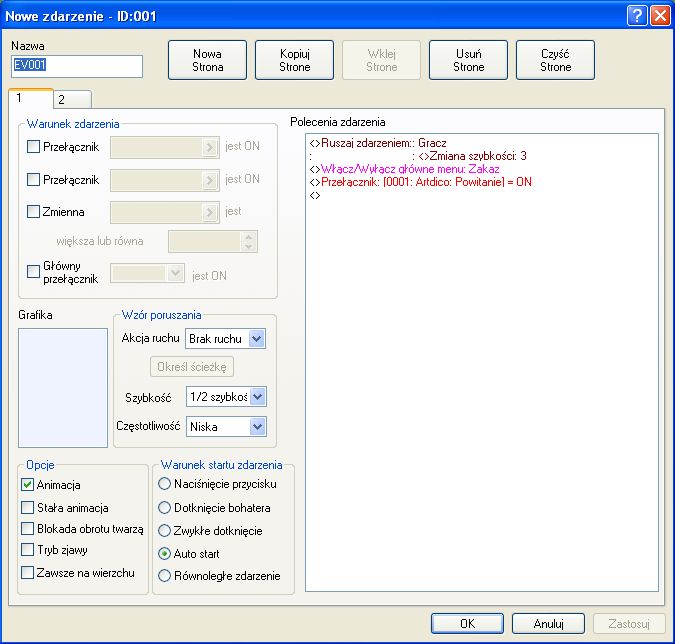Screen dimensions: 675x644
Task: Switch to page tab 2
Action: click(62, 99)
